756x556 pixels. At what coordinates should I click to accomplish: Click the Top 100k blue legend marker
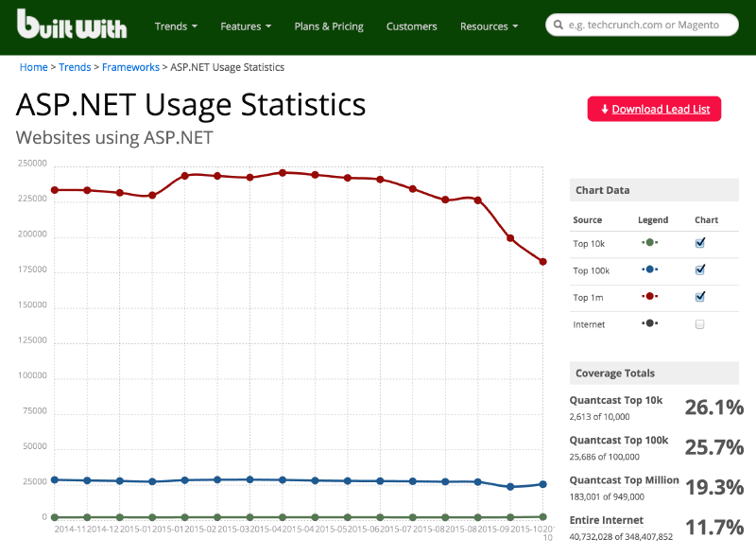(649, 269)
